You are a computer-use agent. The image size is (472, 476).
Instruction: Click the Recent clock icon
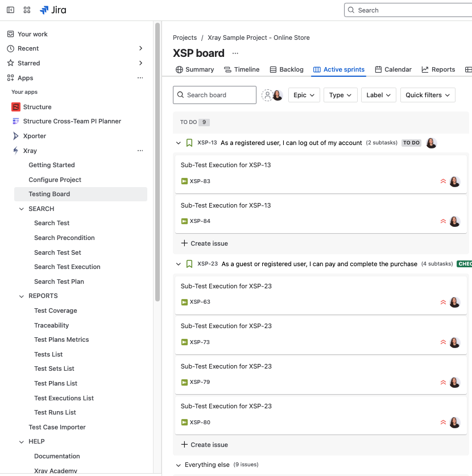pos(11,48)
